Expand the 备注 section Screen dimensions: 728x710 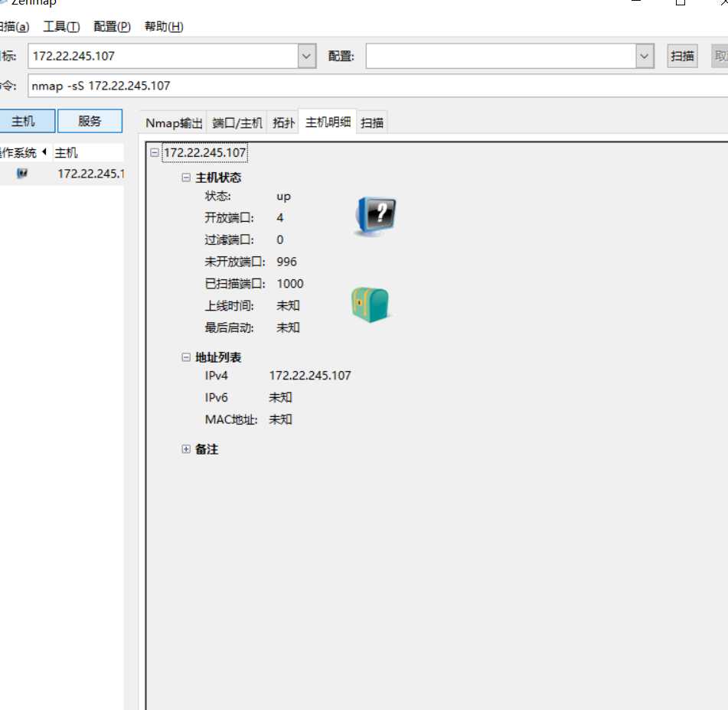pos(186,449)
